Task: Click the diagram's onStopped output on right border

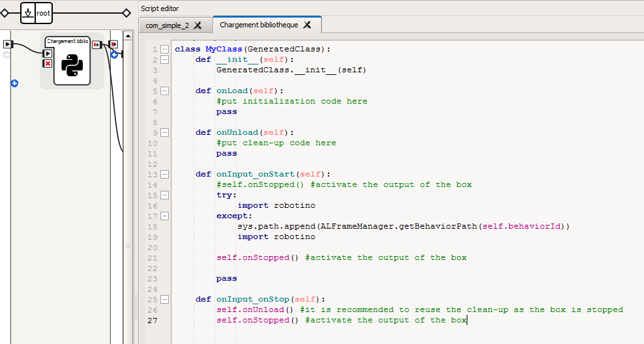Action: pos(113,44)
